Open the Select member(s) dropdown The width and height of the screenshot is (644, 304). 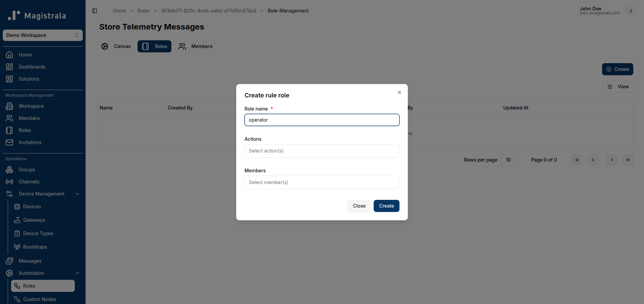tap(322, 182)
